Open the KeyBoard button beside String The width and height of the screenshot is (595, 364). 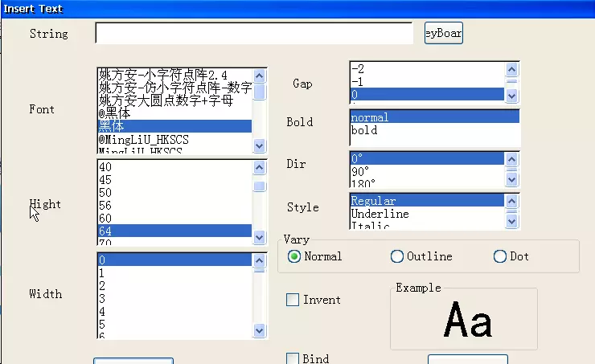coord(443,33)
